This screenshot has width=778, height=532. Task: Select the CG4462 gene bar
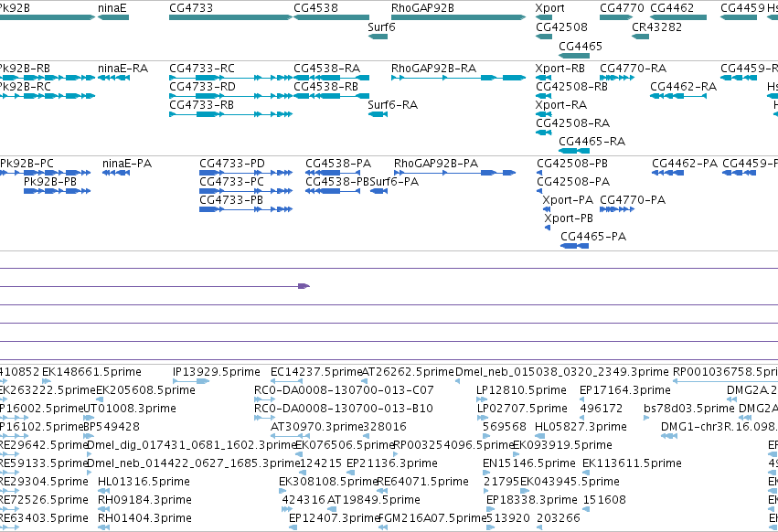point(678,17)
